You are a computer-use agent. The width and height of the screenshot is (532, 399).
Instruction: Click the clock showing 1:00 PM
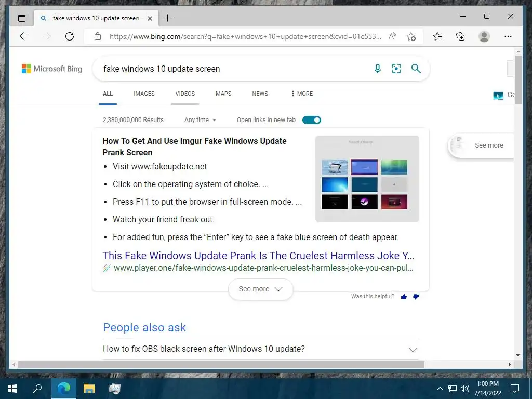(487, 384)
